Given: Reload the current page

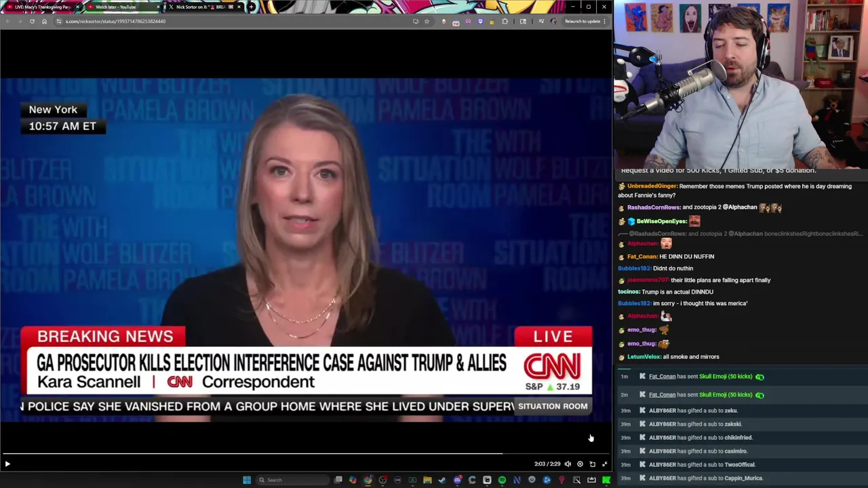Looking at the screenshot, I should click(32, 21).
